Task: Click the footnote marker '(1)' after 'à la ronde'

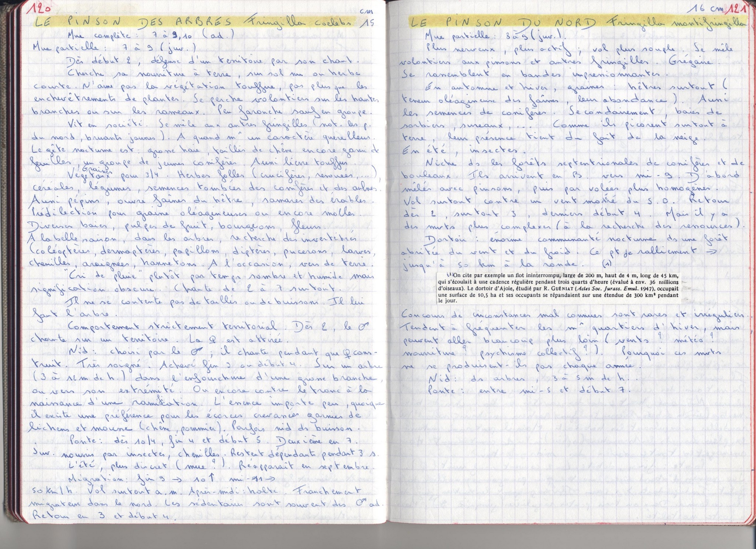Action: pyautogui.click(x=606, y=265)
